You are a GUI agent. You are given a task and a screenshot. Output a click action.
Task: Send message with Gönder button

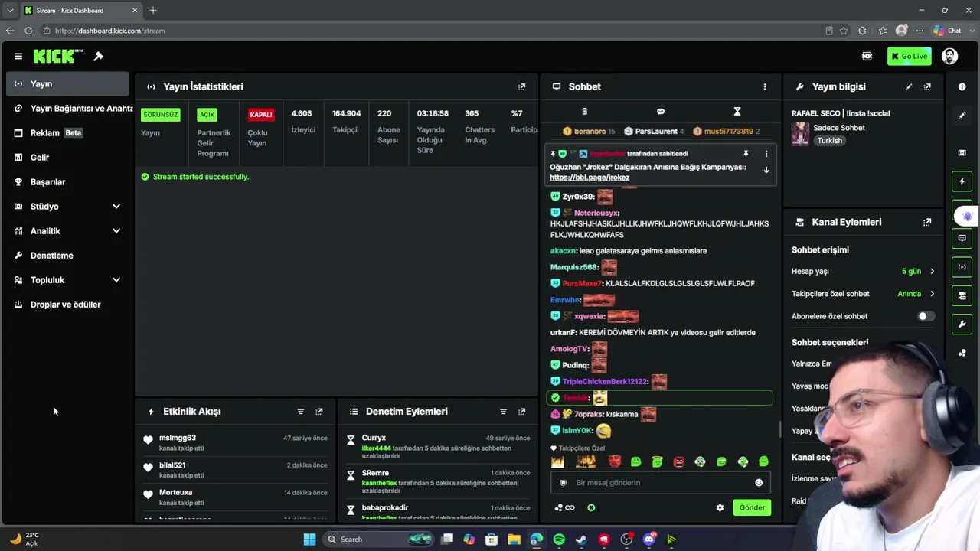tap(752, 507)
